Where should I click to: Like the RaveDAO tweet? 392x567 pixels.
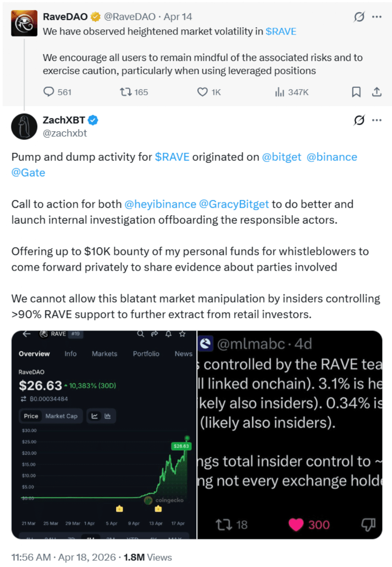[x=202, y=92]
